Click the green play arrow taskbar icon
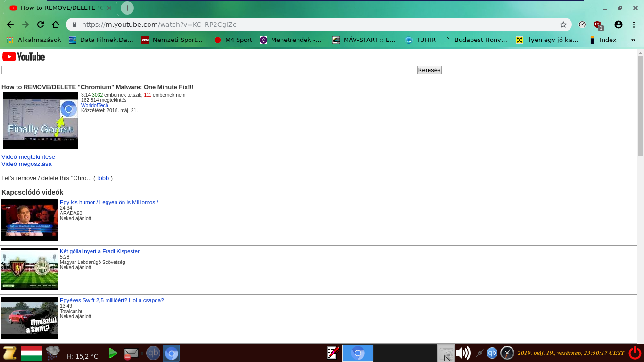Screen dimensions: 644x362 113,353
